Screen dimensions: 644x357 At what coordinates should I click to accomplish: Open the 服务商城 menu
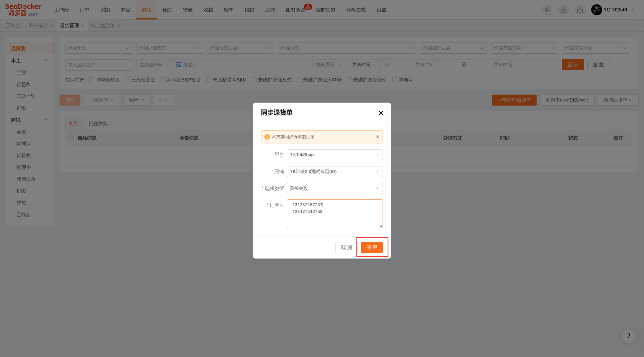pyautogui.click(x=296, y=10)
